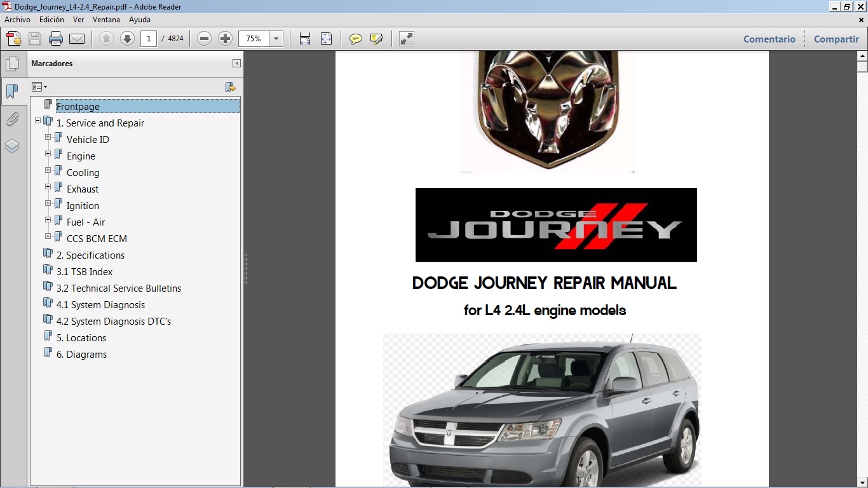Expand the Cooling bookmark
The image size is (868, 488).
48,170
